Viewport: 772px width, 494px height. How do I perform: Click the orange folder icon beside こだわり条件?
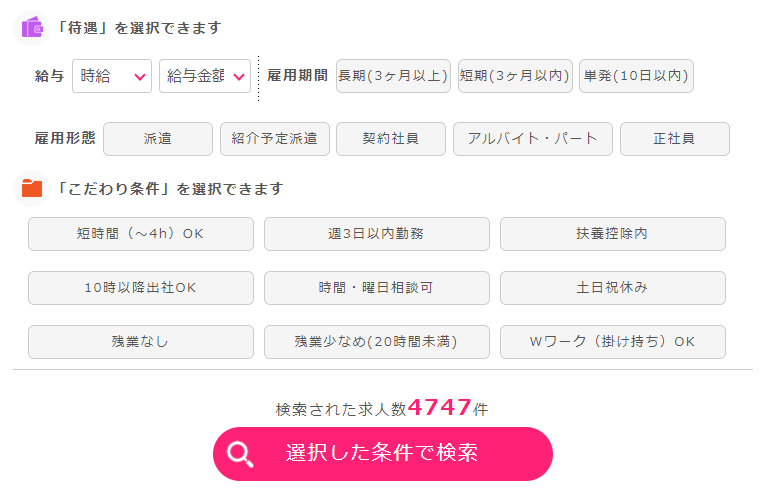[x=32, y=188]
